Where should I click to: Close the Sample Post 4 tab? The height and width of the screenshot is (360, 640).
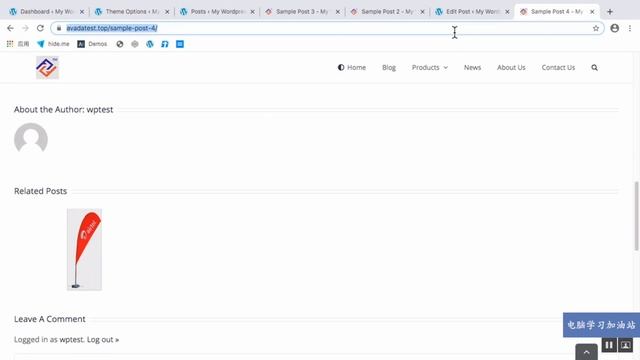coord(592,12)
